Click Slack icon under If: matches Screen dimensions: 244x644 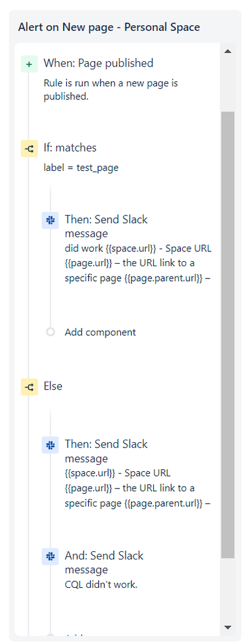(x=50, y=220)
